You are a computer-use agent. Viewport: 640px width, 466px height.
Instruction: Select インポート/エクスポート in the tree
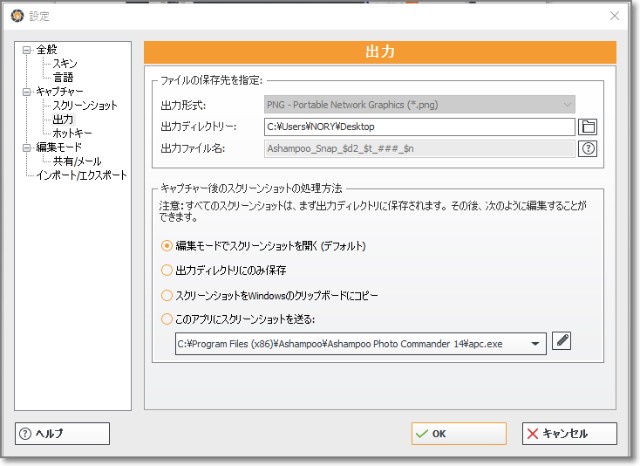[82, 175]
